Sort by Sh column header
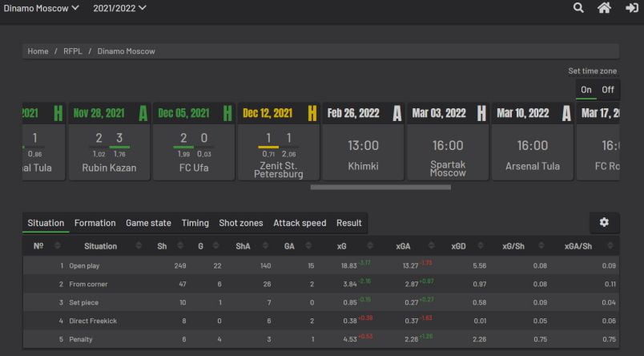 tap(162, 246)
